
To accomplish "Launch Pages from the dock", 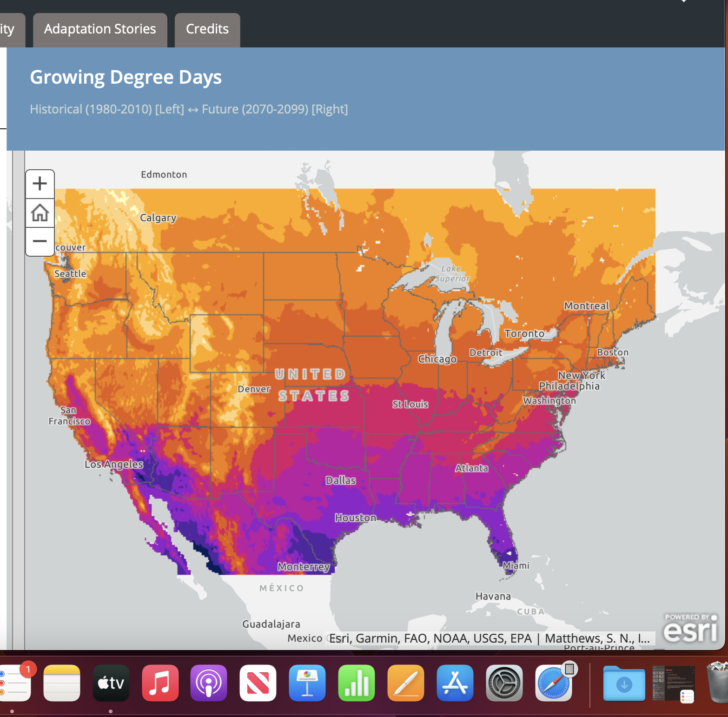I will (x=406, y=683).
